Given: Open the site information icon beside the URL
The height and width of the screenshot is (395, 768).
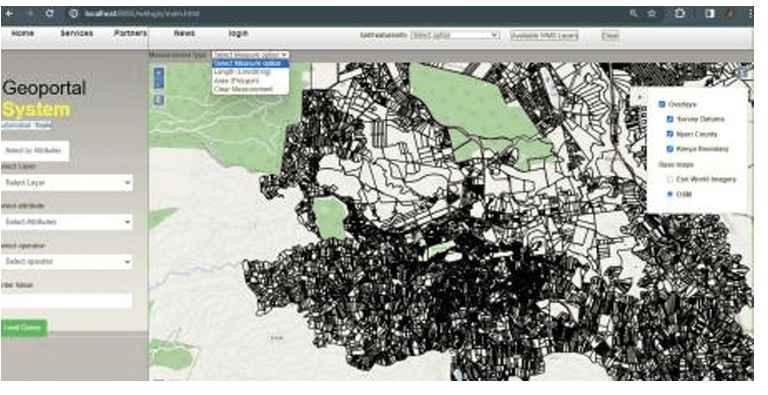Looking at the screenshot, I should (74, 14).
